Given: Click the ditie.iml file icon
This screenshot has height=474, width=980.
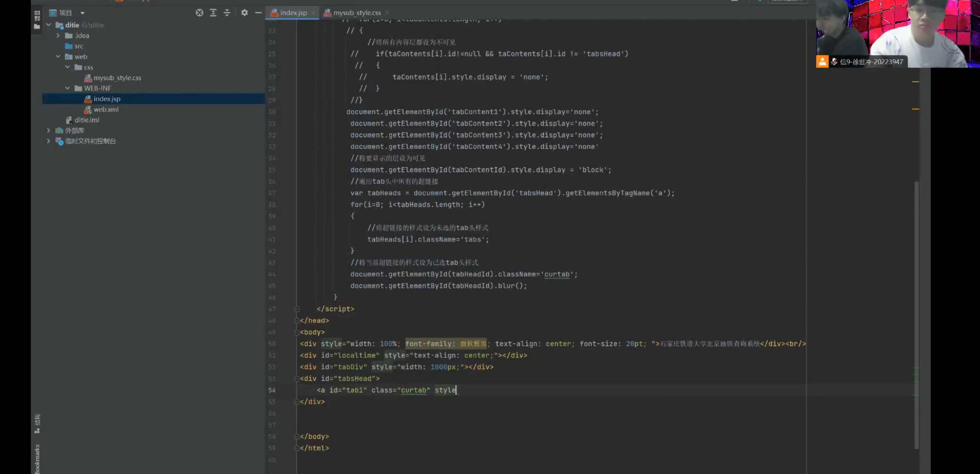Looking at the screenshot, I should point(69,120).
